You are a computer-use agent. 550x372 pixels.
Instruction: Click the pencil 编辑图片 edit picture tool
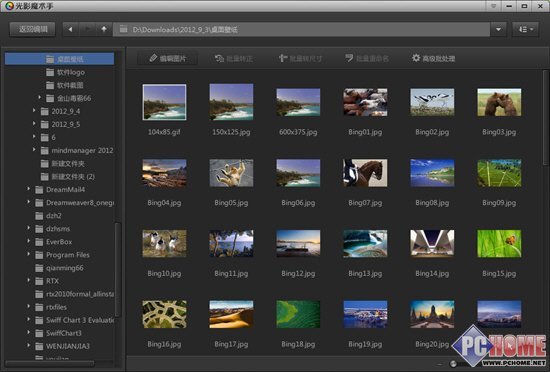point(168,59)
